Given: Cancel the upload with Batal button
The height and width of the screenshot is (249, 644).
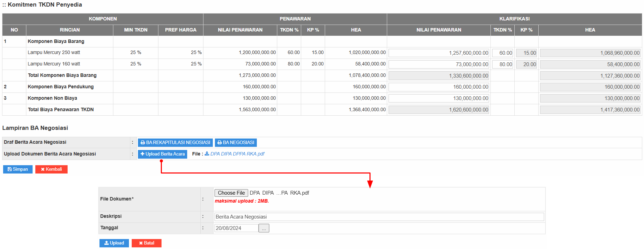Looking at the screenshot, I should tap(146, 243).
